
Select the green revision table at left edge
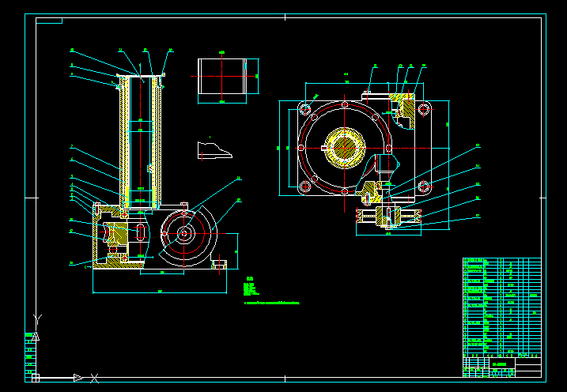30,355
